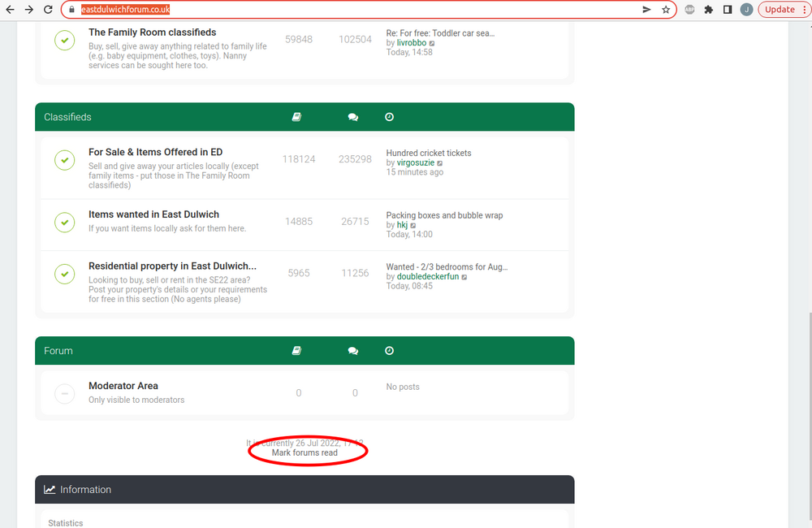Open the padlock site information menu

[71, 9]
